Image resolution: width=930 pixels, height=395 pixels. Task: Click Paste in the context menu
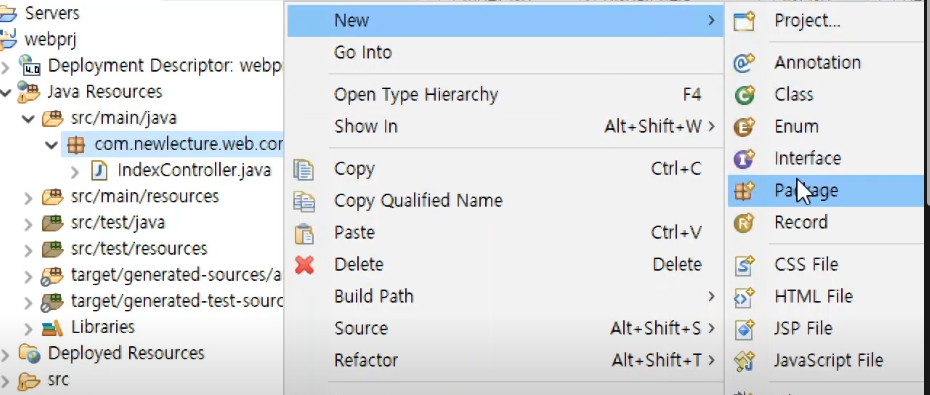pos(505,232)
